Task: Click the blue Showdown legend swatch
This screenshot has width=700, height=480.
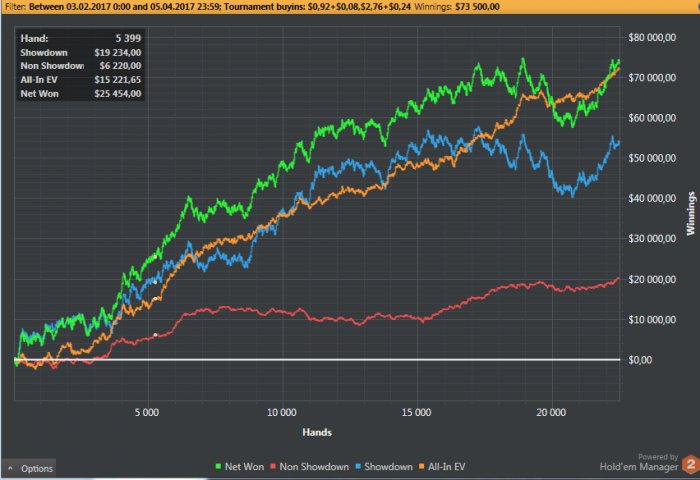Action: tap(358, 467)
